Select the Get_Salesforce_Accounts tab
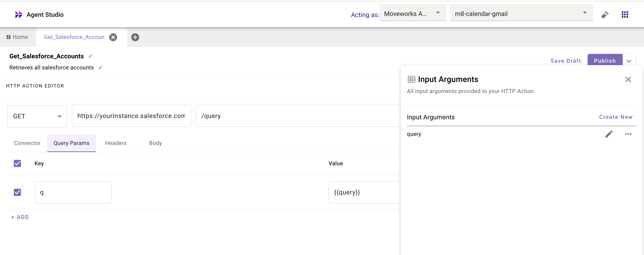This screenshot has height=255, width=644. pos(74,37)
